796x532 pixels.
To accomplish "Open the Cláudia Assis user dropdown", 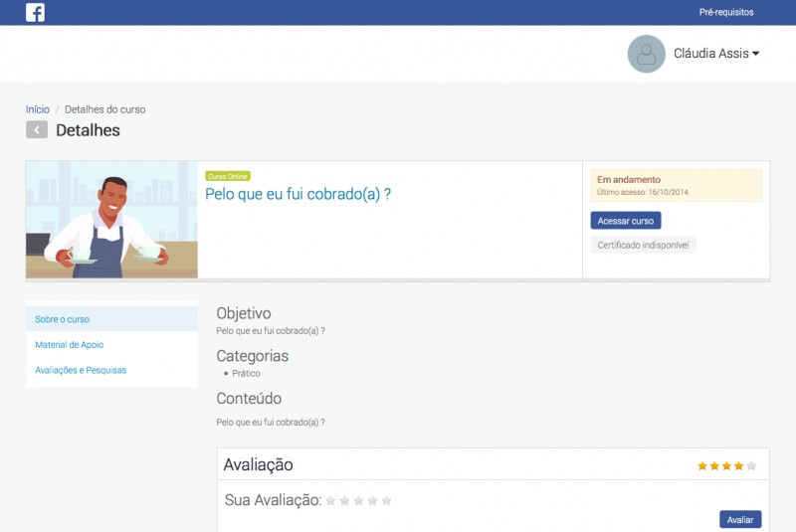I will coord(716,54).
